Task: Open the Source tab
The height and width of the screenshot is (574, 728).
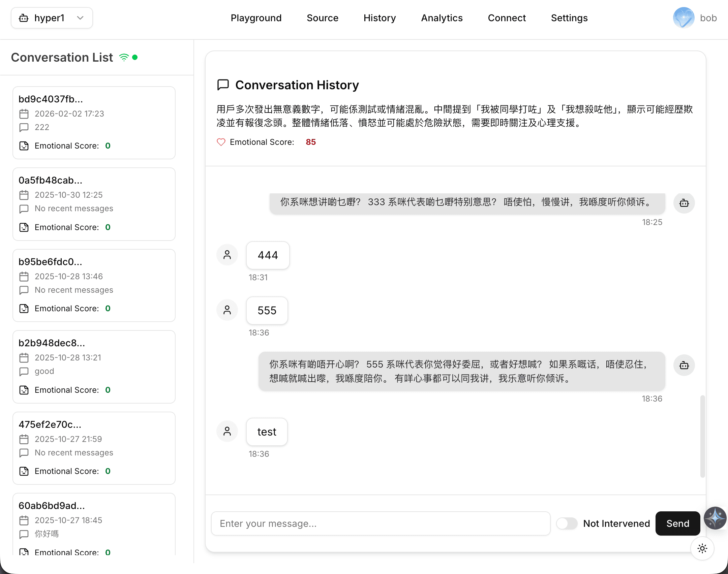Action: [323, 18]
